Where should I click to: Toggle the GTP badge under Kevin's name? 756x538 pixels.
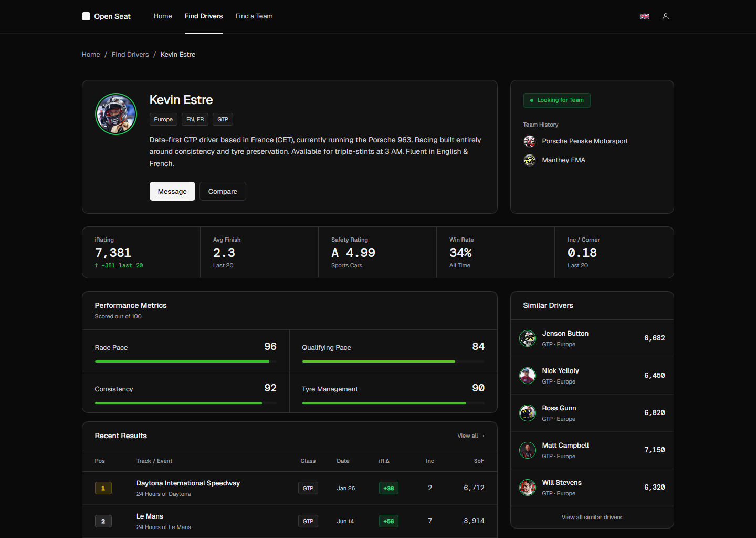click(x=223, y=119)
